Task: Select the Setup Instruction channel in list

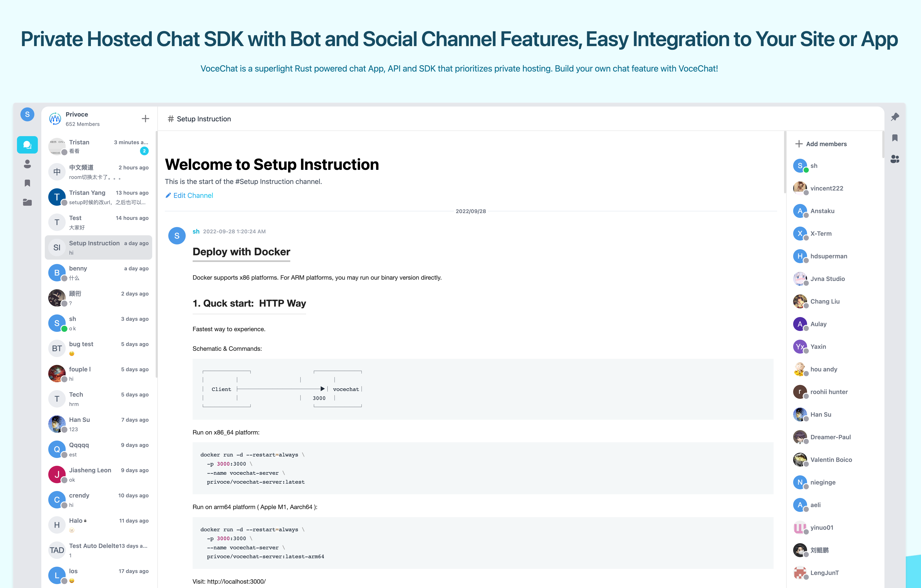Action: point(98,247)
